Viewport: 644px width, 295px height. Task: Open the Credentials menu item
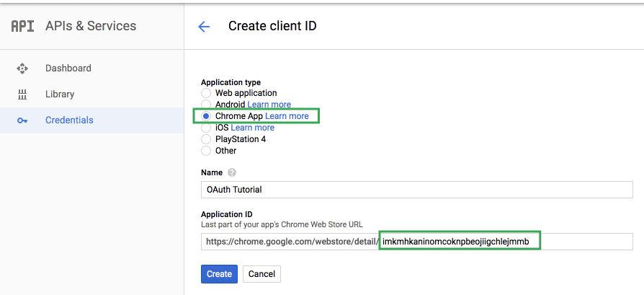point(69,120)
